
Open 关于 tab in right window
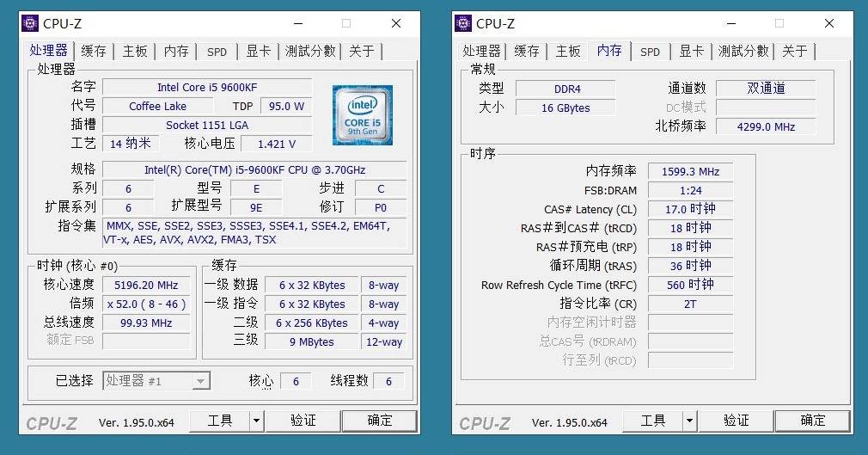tap(795, 51)
